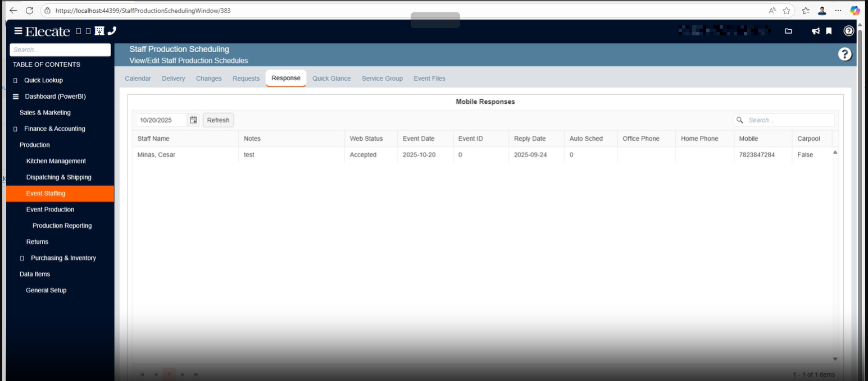Expand the Finance & Accounting section
Viewport: 868px width, 381px height.
[x=54, y=129]
